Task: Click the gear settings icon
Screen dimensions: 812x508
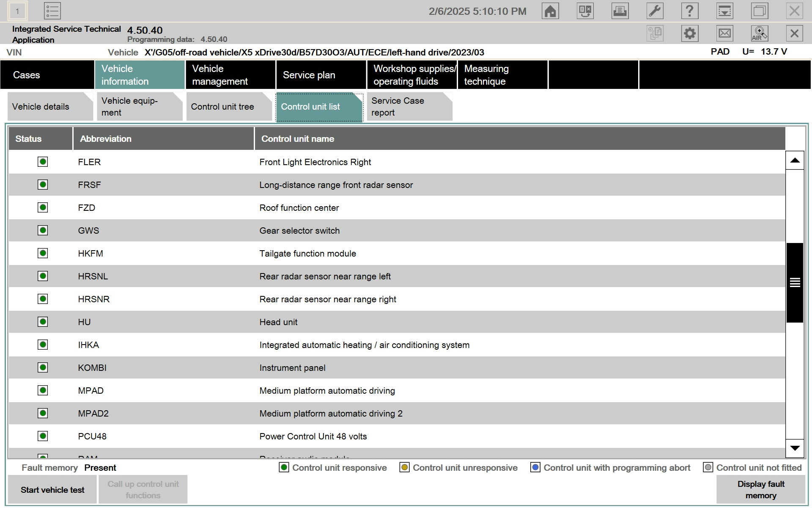Action: click(689, 33)
